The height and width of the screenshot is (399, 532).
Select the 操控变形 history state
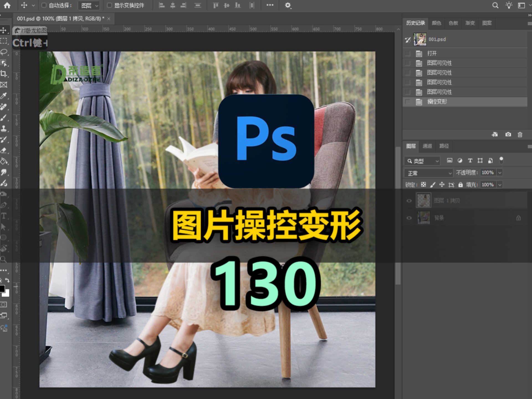(x=465, y=102)
